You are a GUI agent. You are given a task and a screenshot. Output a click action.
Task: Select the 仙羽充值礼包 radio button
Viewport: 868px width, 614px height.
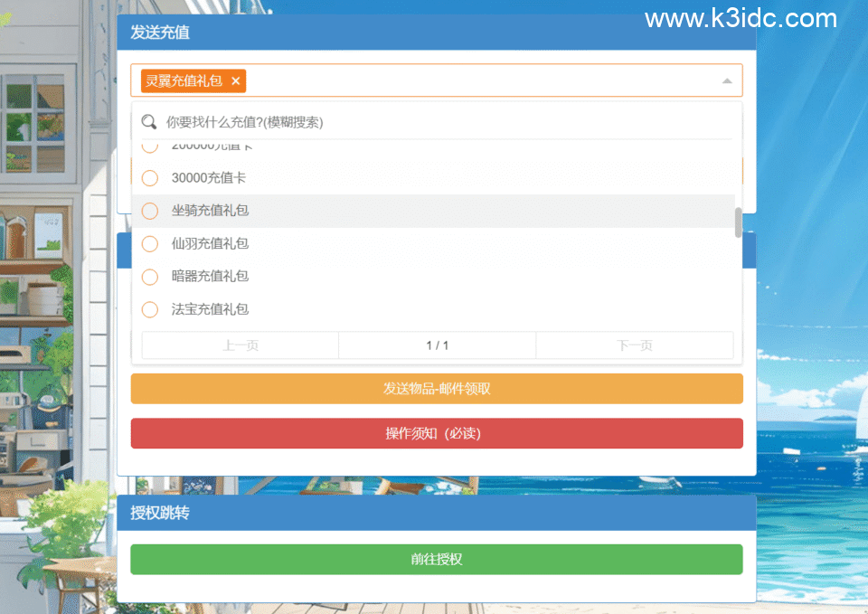(150, 243)
